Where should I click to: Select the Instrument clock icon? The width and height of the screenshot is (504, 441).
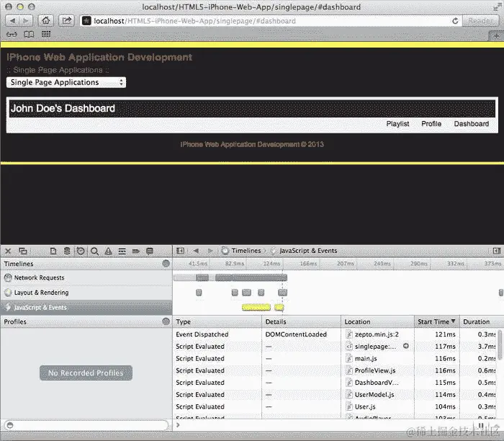(x=81, y=251)
